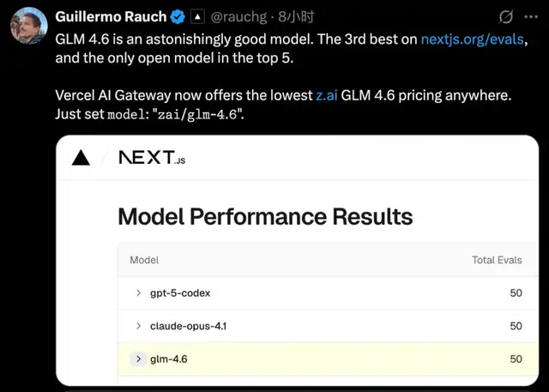Expand the highlighted glm-4.6 row

(138, 359)
